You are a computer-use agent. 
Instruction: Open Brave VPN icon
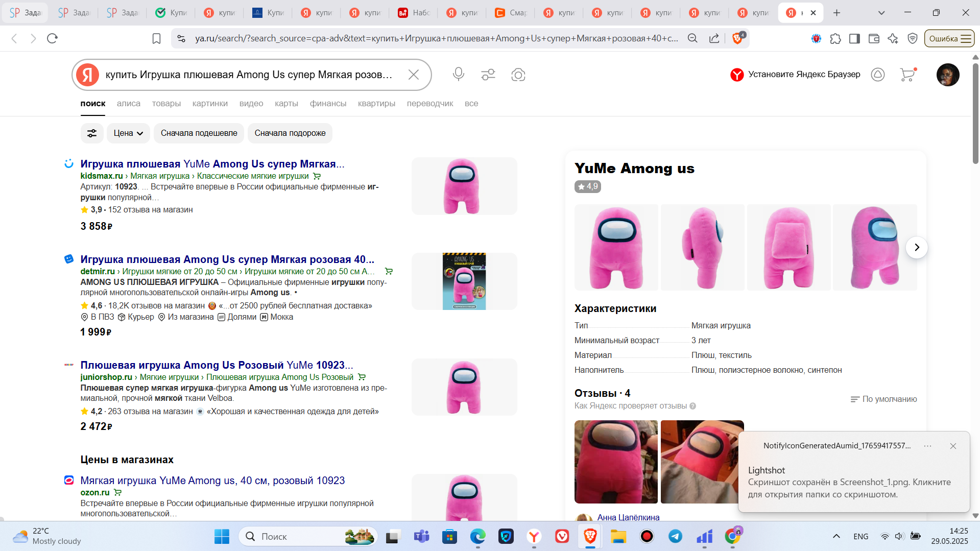point(913,38)
